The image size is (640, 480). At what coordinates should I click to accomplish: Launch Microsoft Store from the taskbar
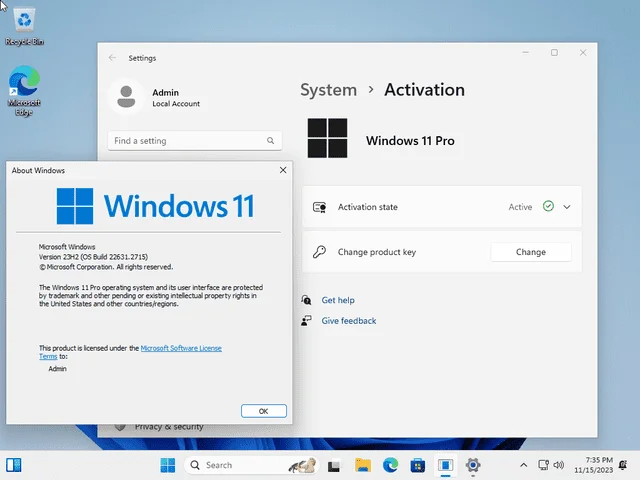pyautogui.click(x=418, y=465)
